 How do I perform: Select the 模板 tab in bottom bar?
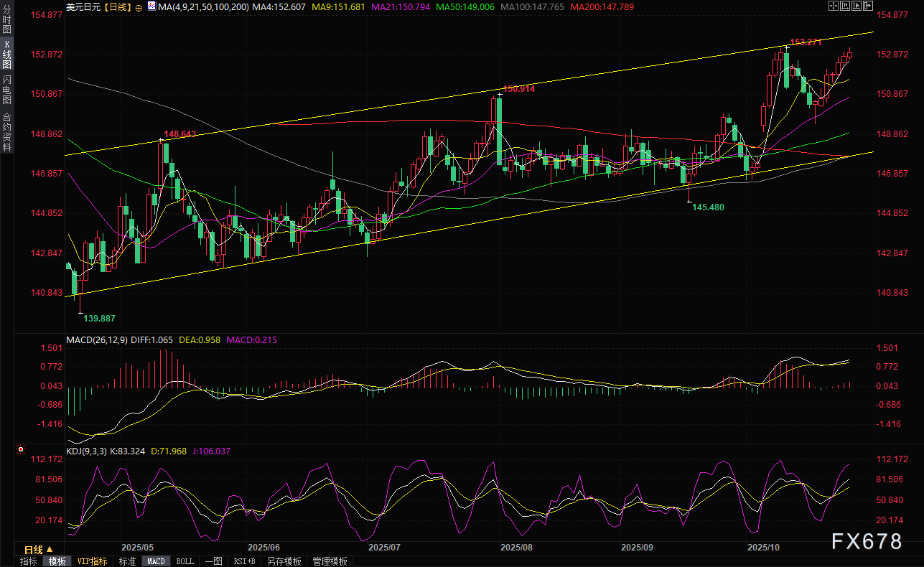click(57, 561)
